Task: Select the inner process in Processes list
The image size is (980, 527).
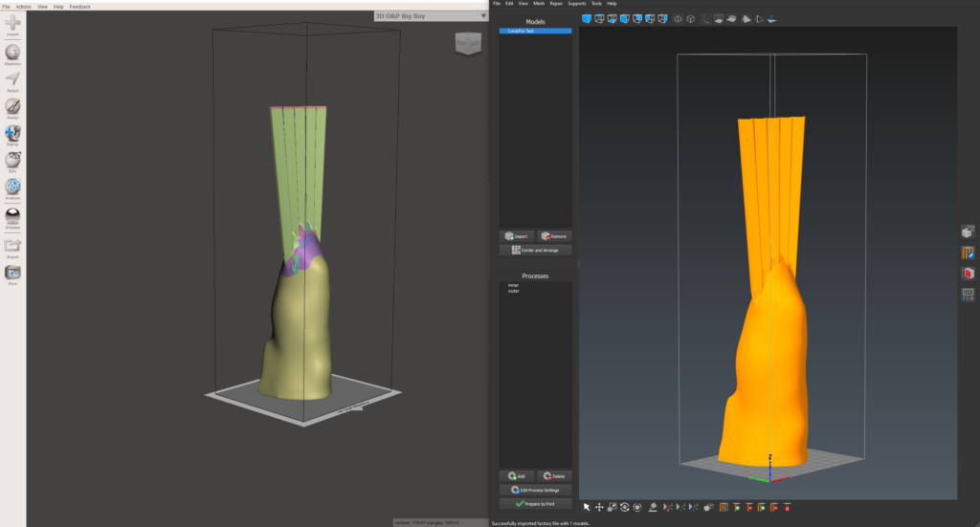Action: tap(514, 285)
